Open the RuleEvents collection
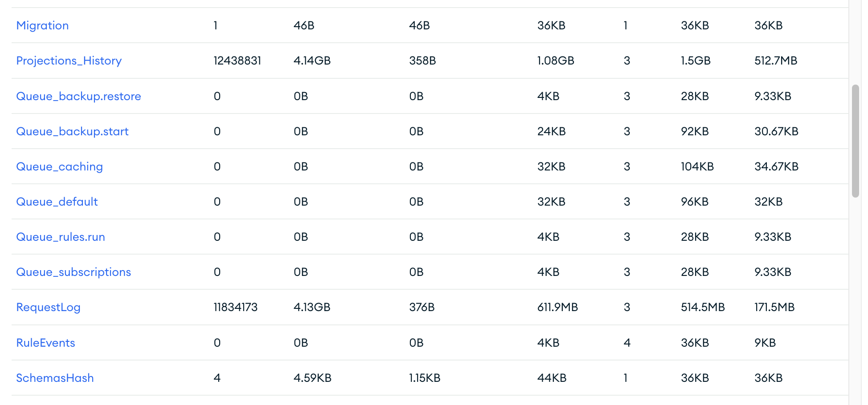This screenshot has height=405, width=868. click(45, 343)
